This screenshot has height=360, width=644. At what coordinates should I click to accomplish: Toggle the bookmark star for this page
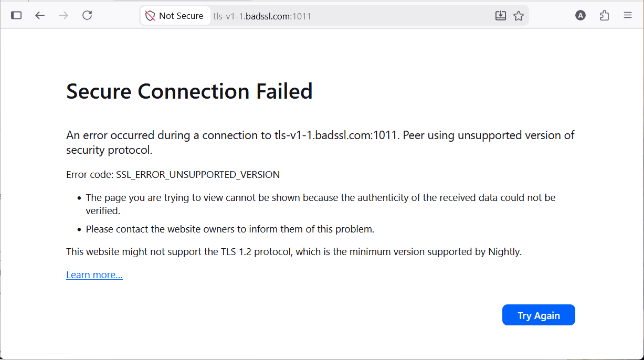(x=519, y=15)
